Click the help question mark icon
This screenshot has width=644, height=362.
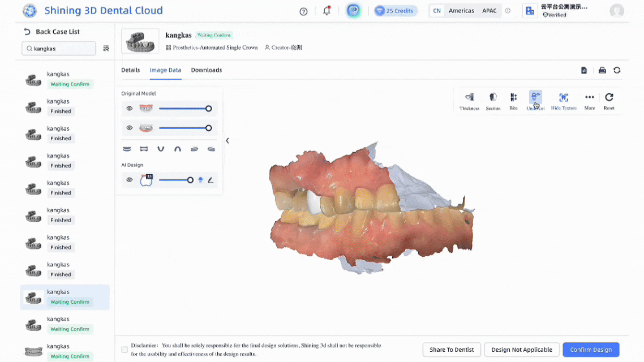coord(303,11)
